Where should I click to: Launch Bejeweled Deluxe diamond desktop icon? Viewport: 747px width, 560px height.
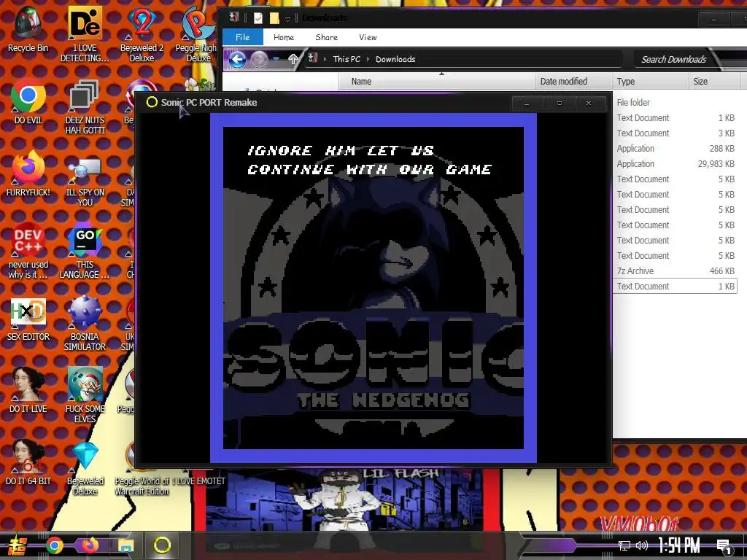coord(85,469)
